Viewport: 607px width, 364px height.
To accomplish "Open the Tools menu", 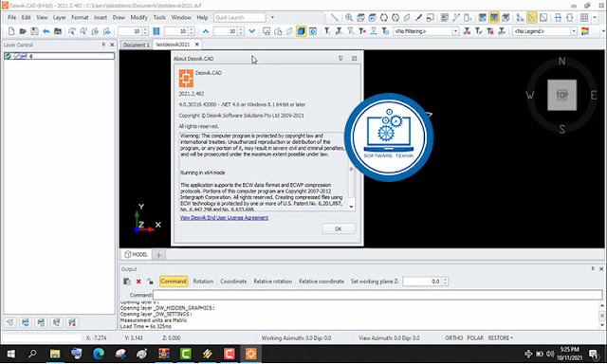I will tap(159, 17).
